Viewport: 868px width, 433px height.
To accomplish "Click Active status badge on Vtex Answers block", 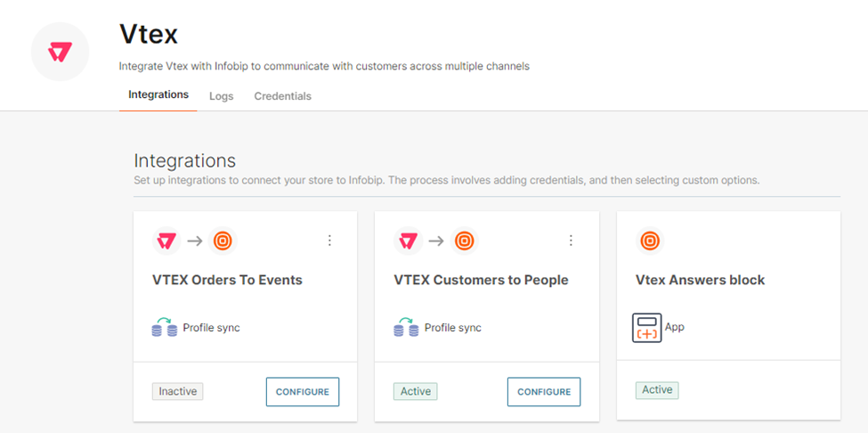I will point(657,389).
